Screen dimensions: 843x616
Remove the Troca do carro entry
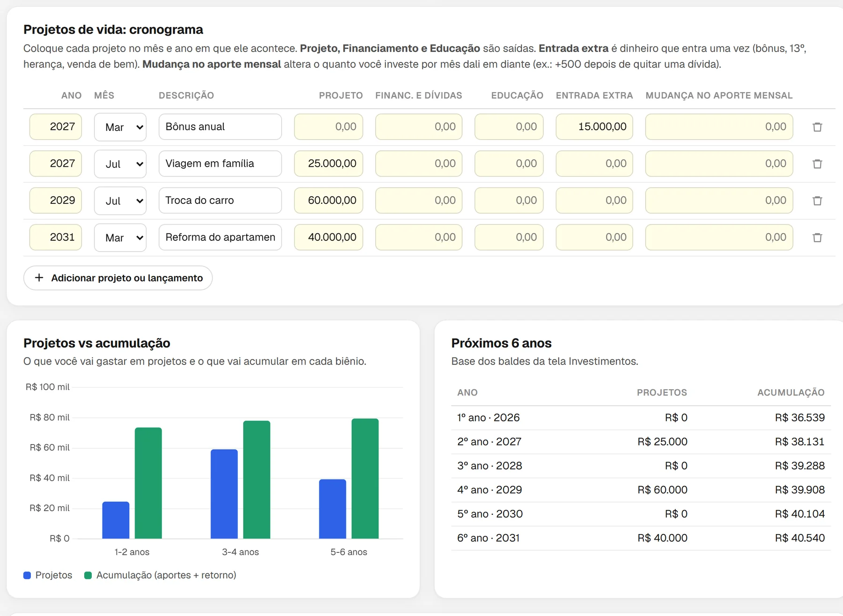coord(817,200)
